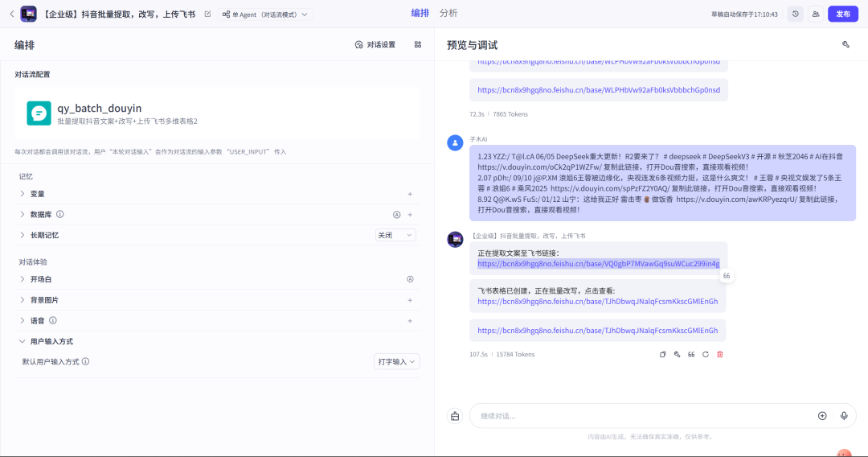This screenshot has width=868, height=457.
Task: Regenerate the reply with the refresh icon
Action: pyautogui.click(x=706, y=355)
